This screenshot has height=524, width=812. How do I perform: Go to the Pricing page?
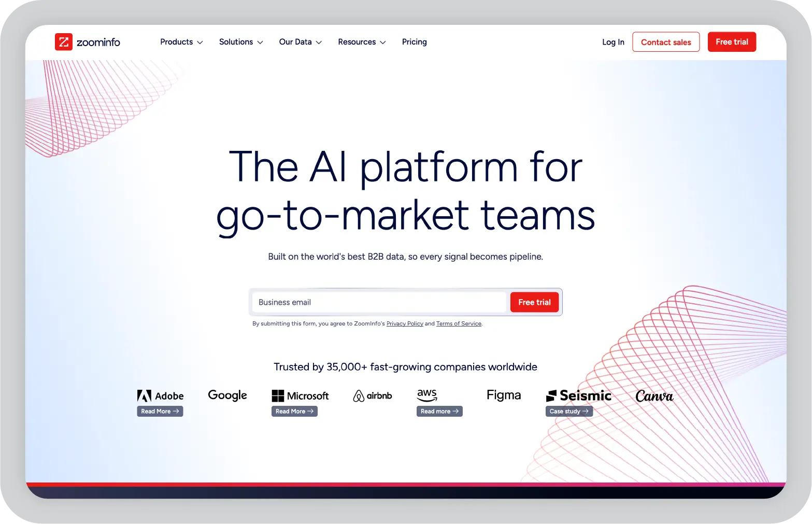(414, 42)
